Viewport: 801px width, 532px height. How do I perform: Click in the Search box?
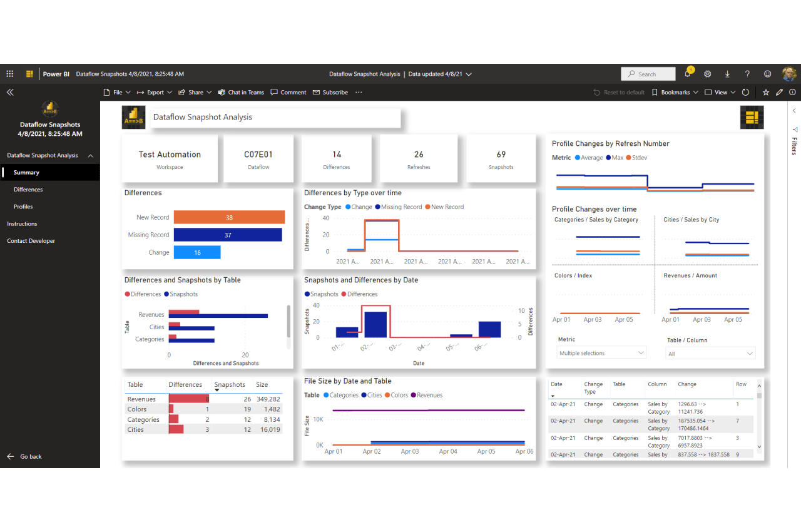click(x=648, y=74)
